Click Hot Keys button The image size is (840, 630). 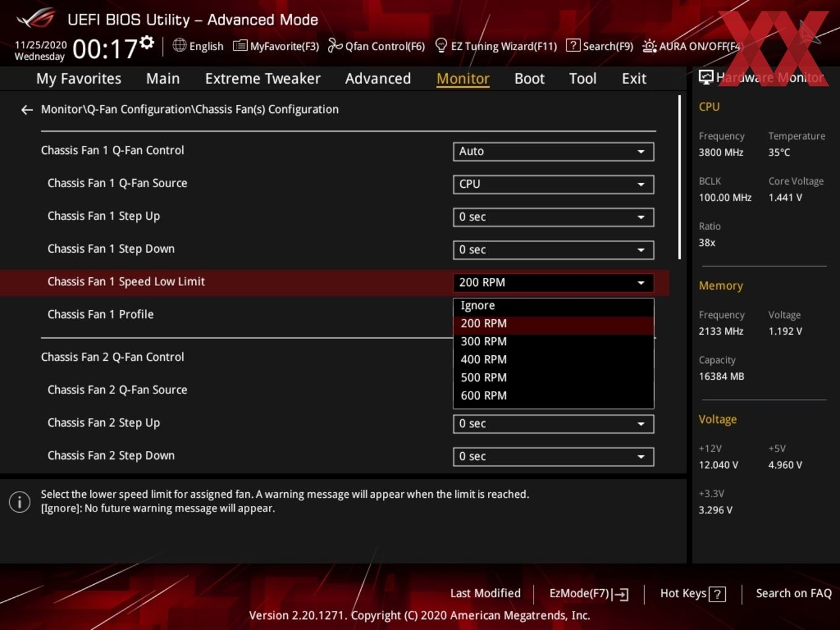(x=692, y=594)
